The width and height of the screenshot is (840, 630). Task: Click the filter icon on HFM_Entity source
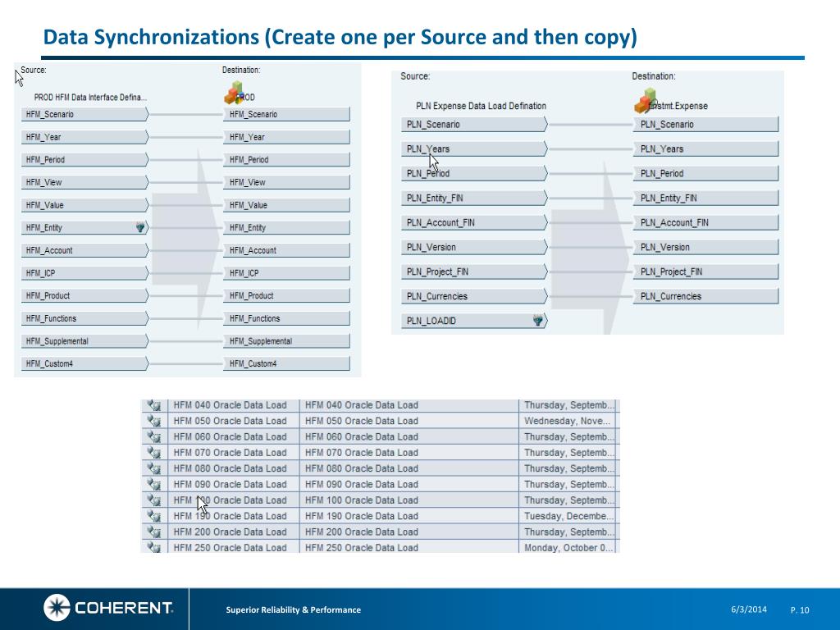coord(139,228)
